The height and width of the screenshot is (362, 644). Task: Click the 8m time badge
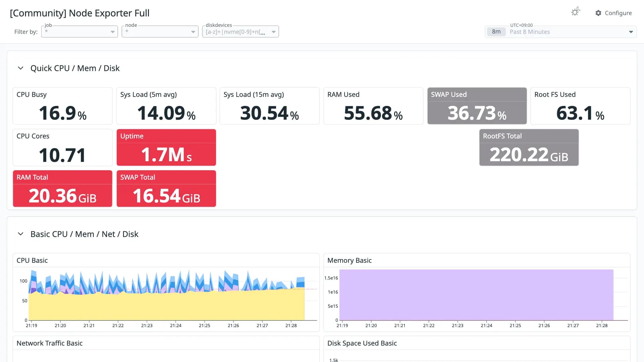496,32
